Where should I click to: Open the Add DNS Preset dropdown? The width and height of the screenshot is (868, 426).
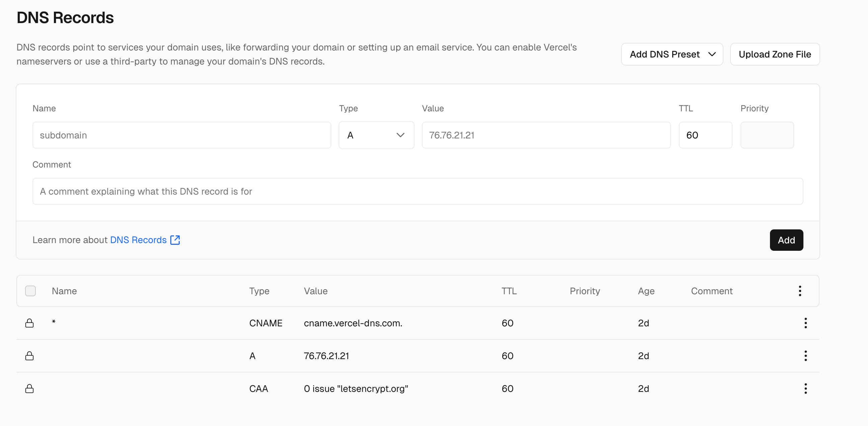[672, 54]
